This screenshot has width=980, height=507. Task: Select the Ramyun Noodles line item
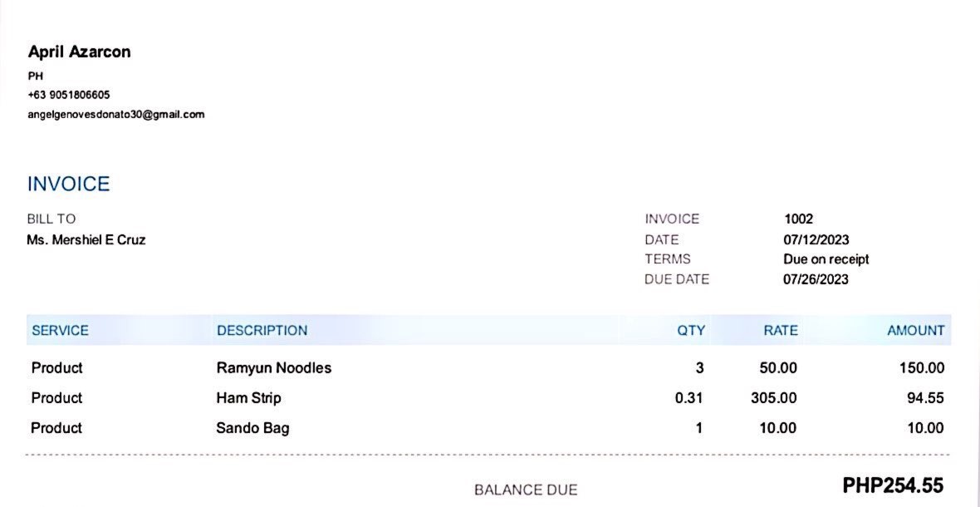273,368
